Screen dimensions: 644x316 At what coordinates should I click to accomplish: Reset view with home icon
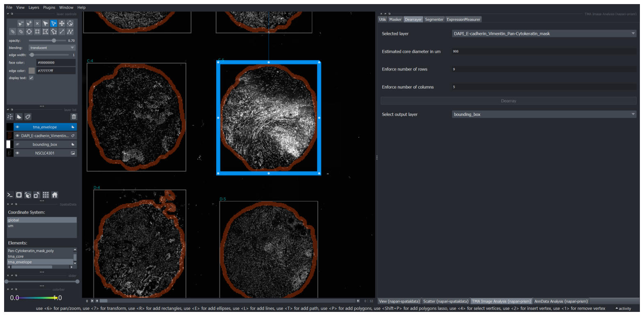tap(55, 195)
